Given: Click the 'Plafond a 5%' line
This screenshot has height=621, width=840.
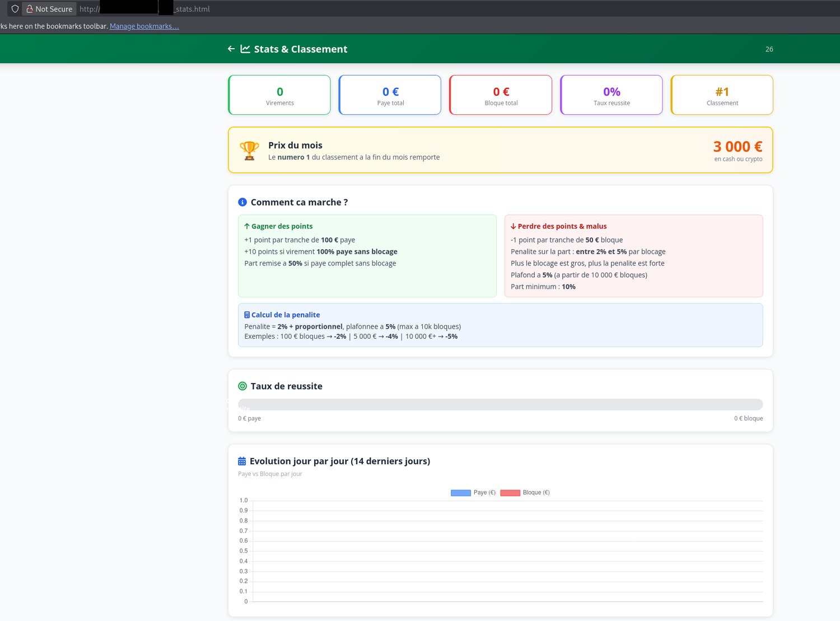Looking at the screenshot, I should click(x=579, y=275).
